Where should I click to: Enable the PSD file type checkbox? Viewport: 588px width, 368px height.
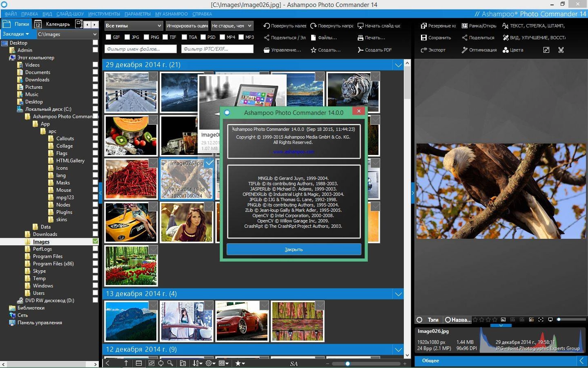click(203, 37)
